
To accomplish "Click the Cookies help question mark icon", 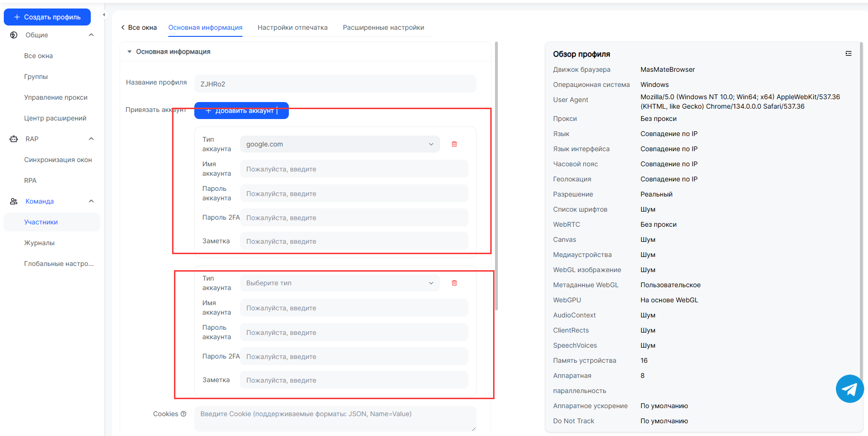I will (x=183, y=414).
